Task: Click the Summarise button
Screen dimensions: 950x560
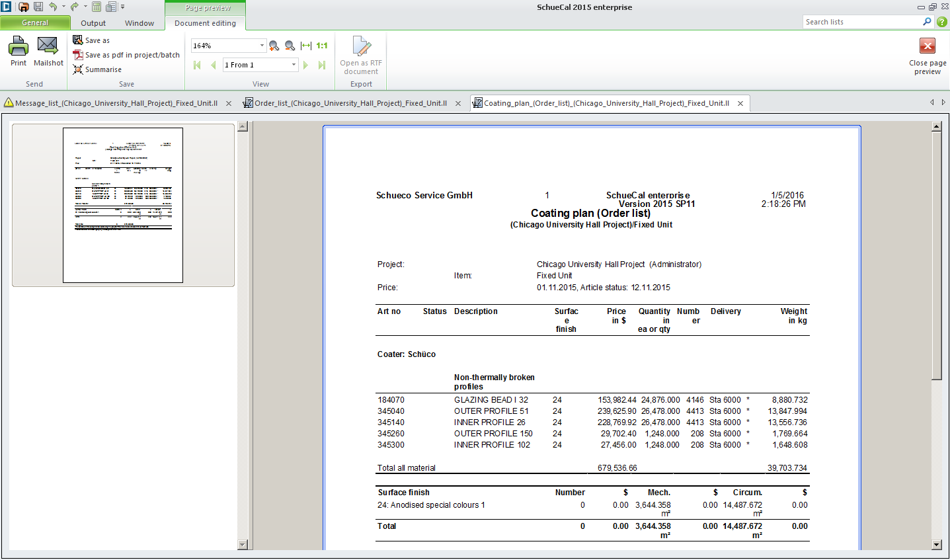Action: [103, 69]
